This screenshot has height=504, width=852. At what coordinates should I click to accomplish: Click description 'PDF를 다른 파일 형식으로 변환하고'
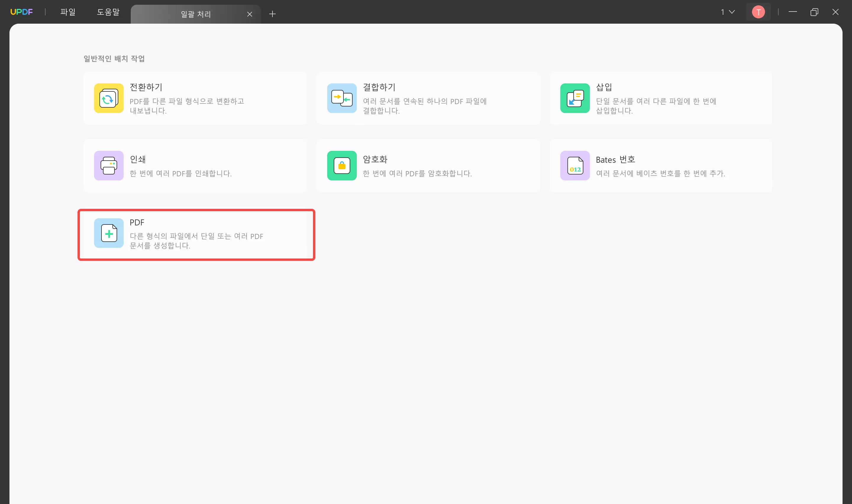click(x=187, y=101)
